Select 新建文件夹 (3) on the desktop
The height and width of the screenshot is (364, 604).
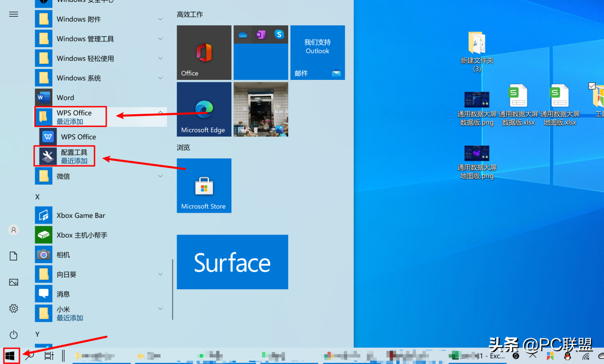(477, 51)
